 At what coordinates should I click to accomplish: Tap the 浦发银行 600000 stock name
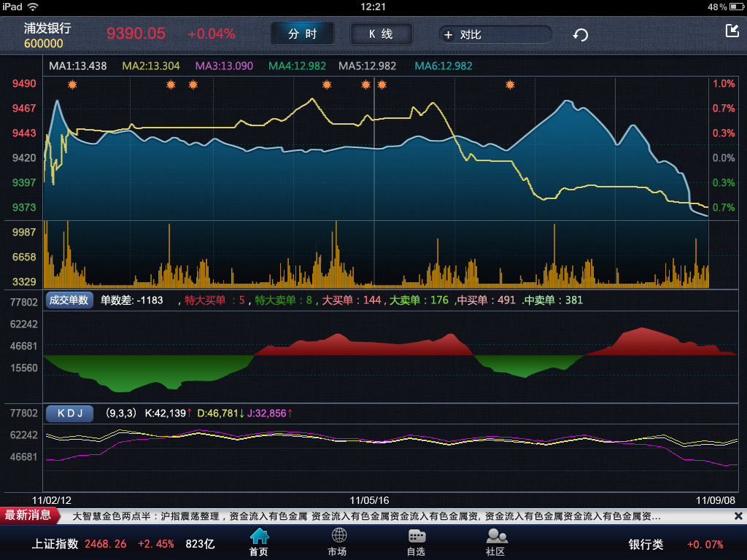click(47, 35)
